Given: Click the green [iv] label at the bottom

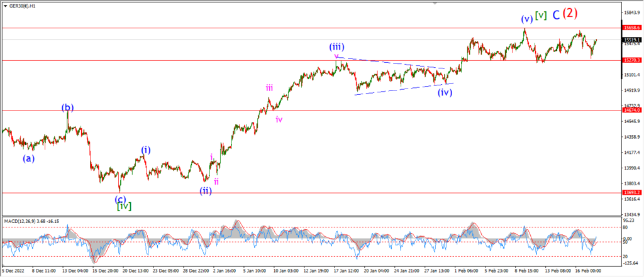Looking at the screenshot, I should pyautogui.click(x=124, y=207).
